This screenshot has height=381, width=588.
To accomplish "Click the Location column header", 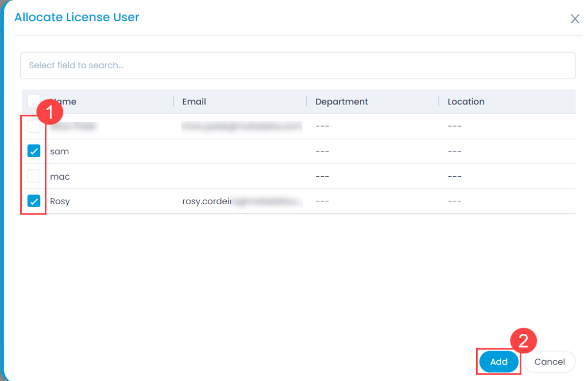I will pyautogui.click(x=466, y=101).
